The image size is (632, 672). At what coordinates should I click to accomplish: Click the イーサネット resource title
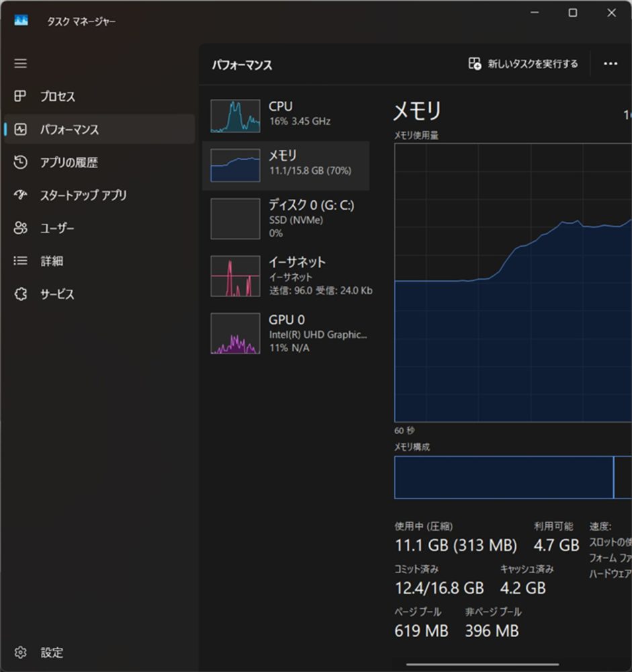click(x=297, y=261)
